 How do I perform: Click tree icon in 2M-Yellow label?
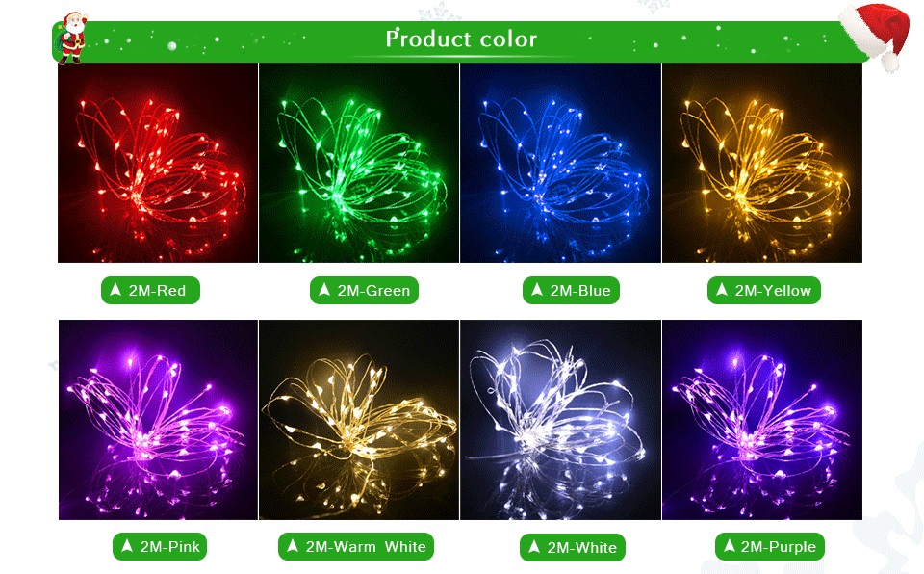[x=722, y=290]
